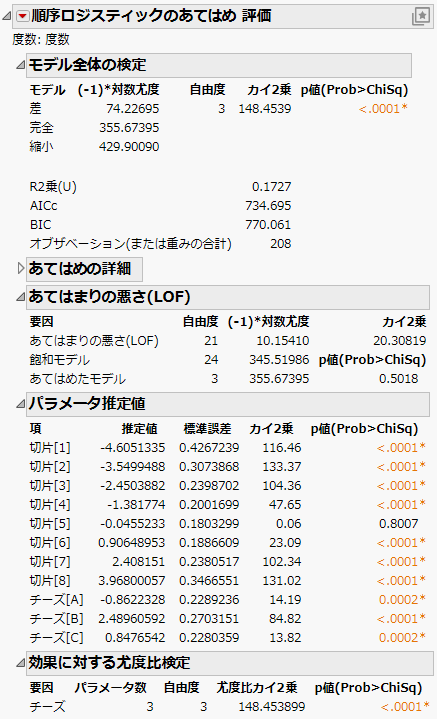Click the likelihood ratio chi-square 148.453899

click(272, 707)
